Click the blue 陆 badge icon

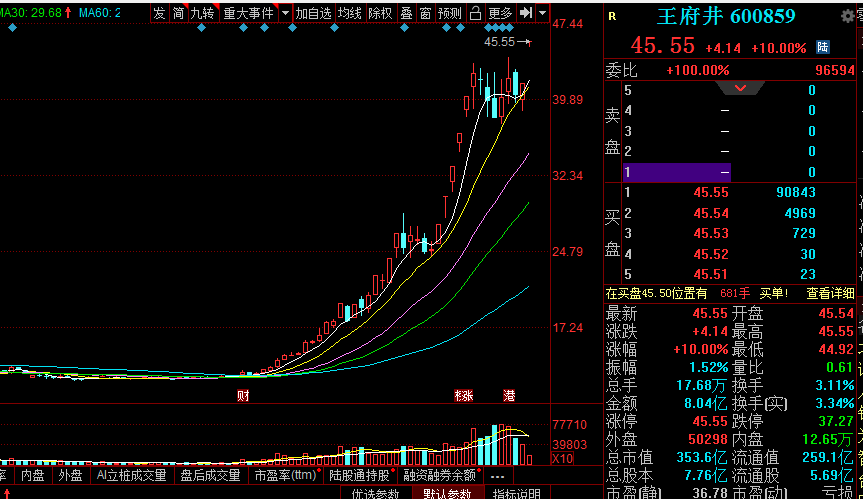tap(823, 47)
